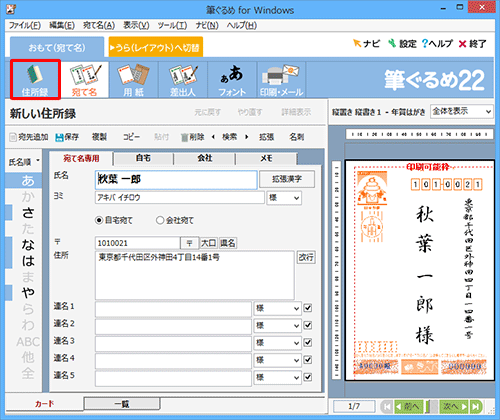Open the 印刷・メール print icon
500x420 pixels.
point(281,79)
